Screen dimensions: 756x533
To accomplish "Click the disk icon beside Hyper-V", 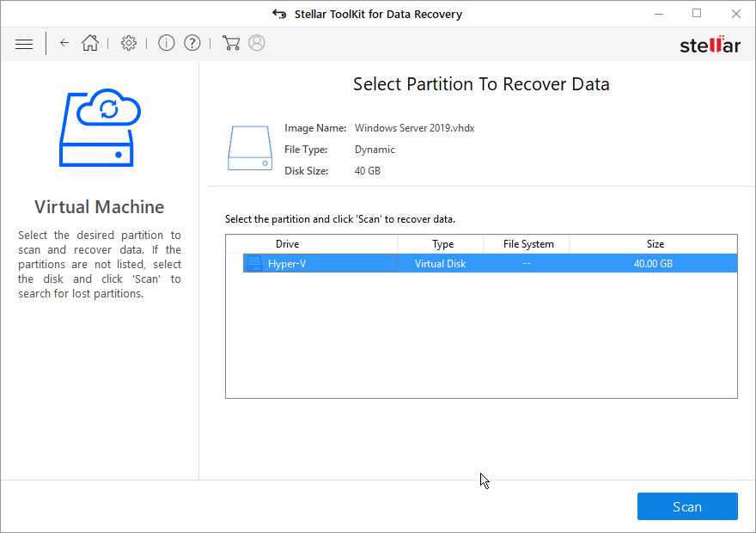I will (254, 264).
